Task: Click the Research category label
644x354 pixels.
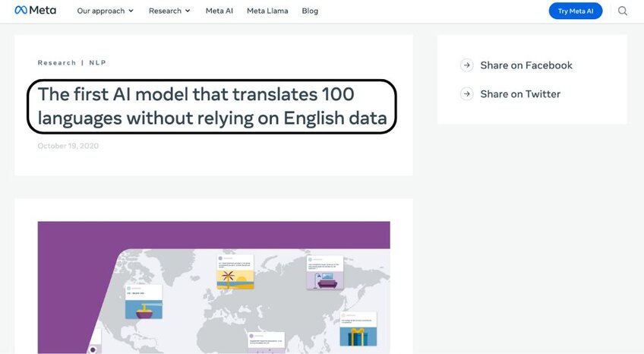Action: pos(57,63)
